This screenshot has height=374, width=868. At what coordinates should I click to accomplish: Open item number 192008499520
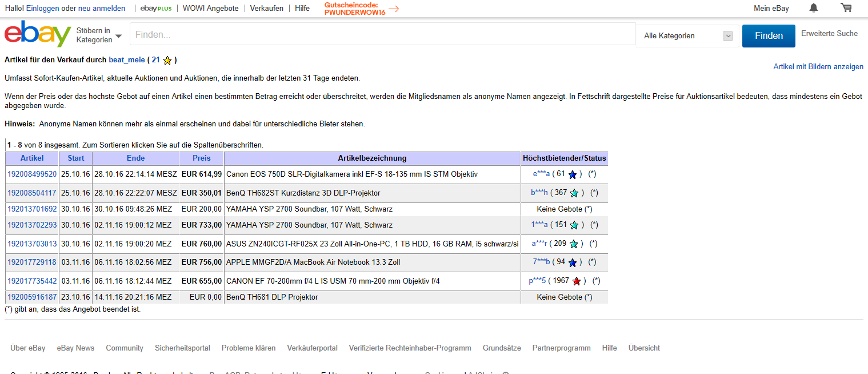coord(32,174)
